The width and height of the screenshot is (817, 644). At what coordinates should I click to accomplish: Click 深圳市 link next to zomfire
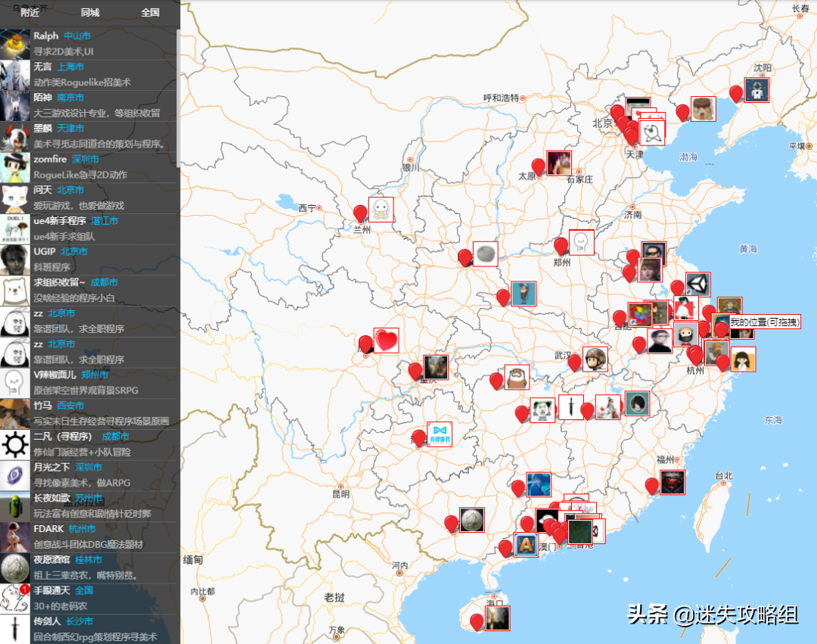tap(85, 159)
